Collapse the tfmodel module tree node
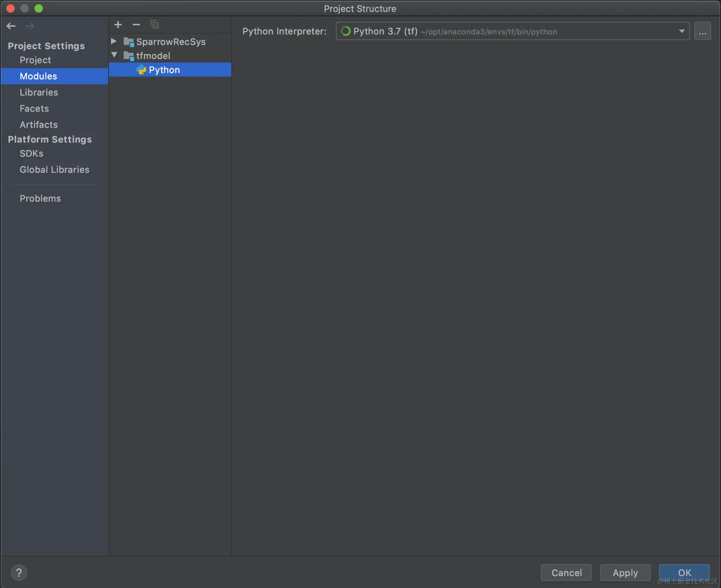This screenshot has height=588, width=721. coord(114,55)
